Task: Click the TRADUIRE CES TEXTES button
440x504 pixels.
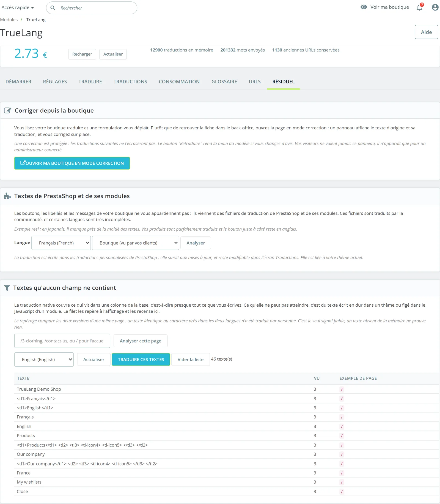Action: coord(141,359)
